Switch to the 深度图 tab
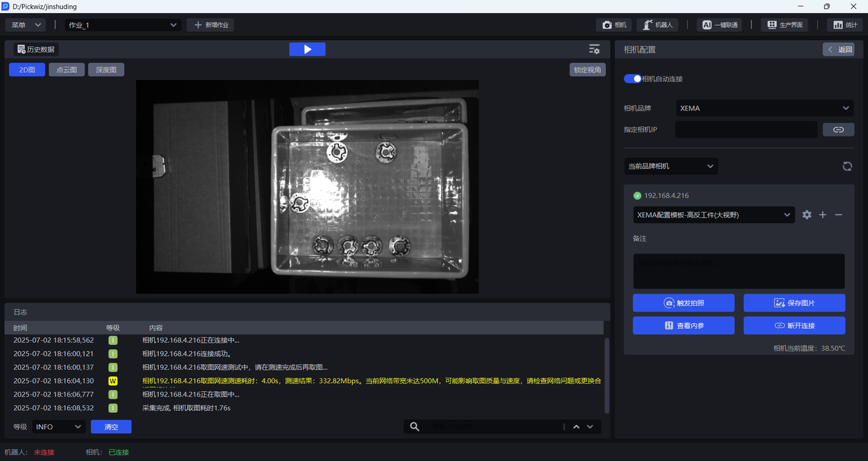Screen dimensions: 868x461 (106, 70)
